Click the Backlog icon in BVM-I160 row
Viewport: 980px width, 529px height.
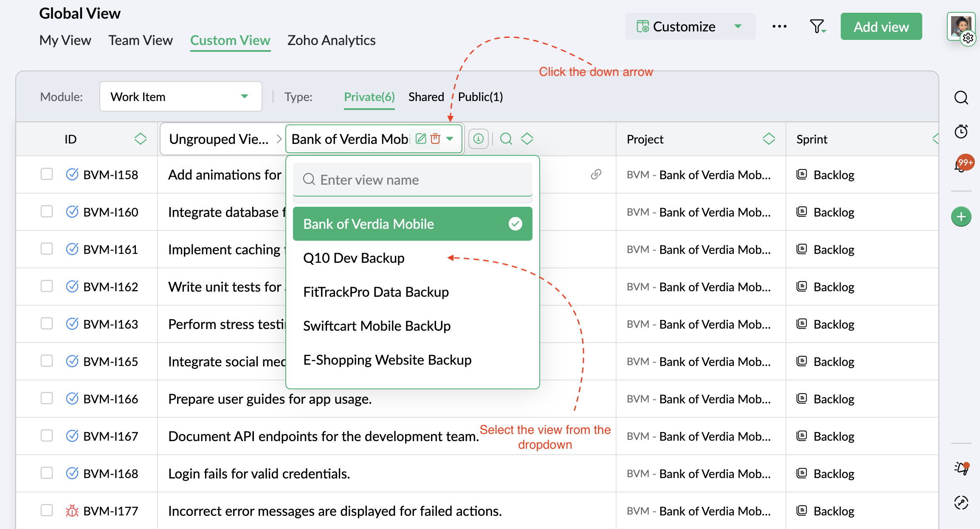[x=802, y=212]
